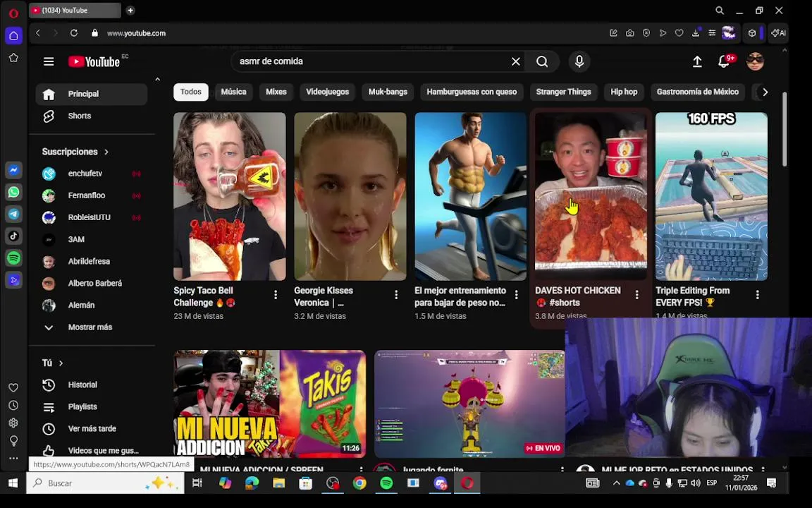Select Hamburguesas con queso chip
The height and width of the screenshot is (508, 812).
pyautogui.click(x=472, y=92)
